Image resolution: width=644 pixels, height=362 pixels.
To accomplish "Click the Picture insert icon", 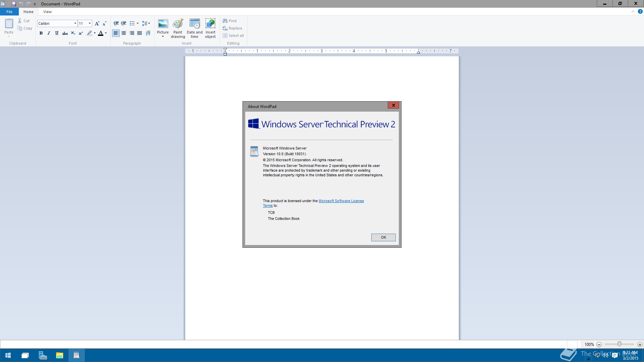I will point(163,24).
